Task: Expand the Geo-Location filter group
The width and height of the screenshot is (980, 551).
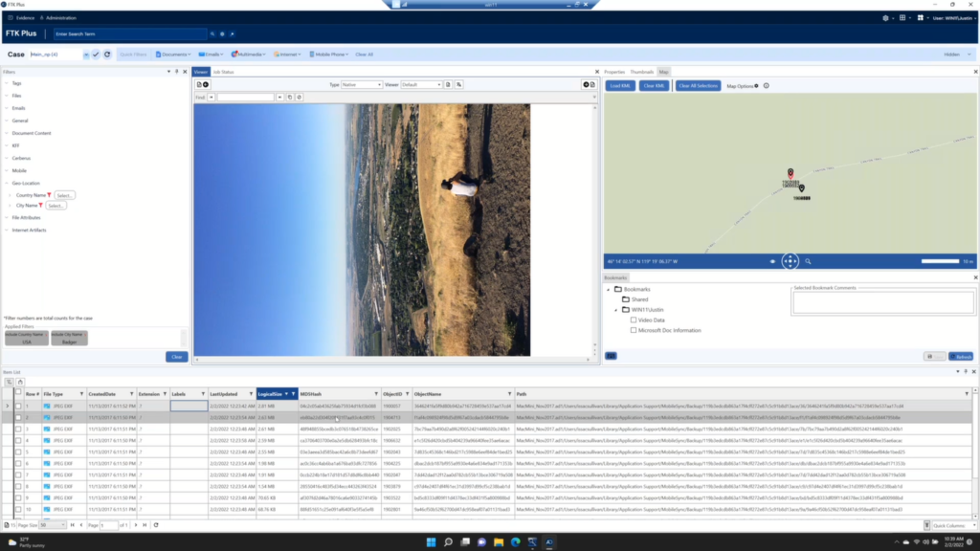Action: [7, 183]
